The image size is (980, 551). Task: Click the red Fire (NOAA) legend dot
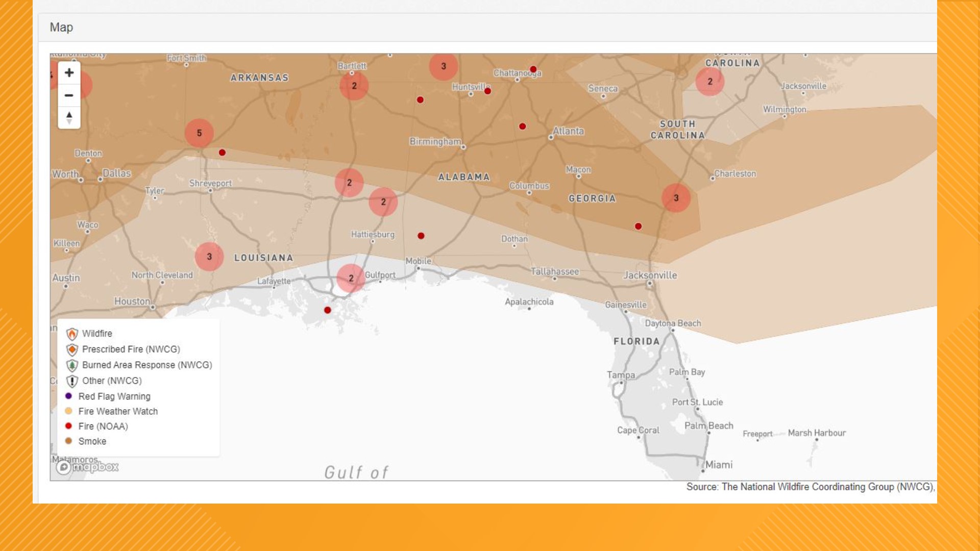click(68, 425)
